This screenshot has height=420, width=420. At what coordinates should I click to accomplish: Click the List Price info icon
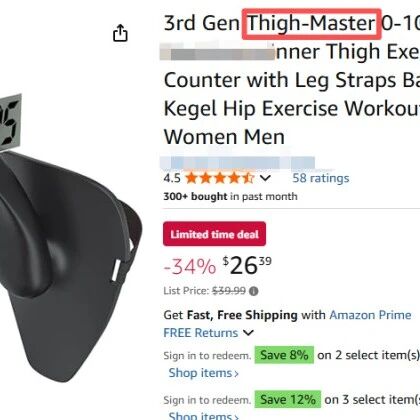pyautogui.click(x=254, y=291)
